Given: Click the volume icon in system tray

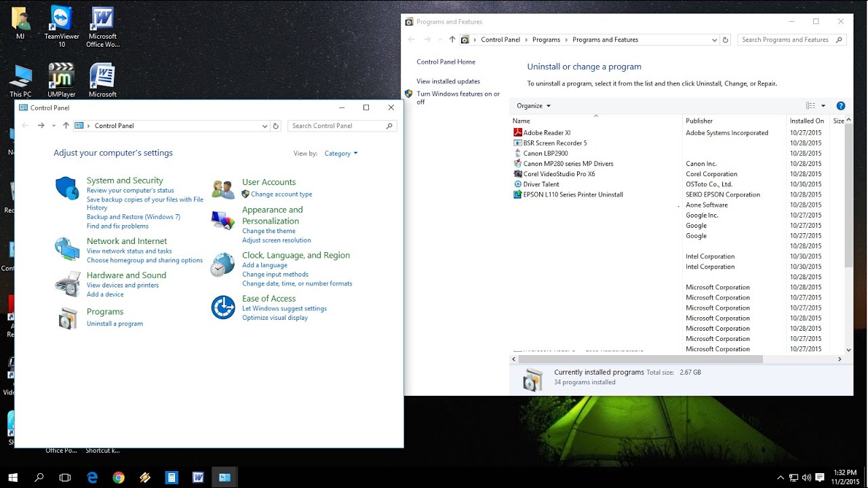Looking at the screenshot, I should pyautogui.click(x=806, y=477).
